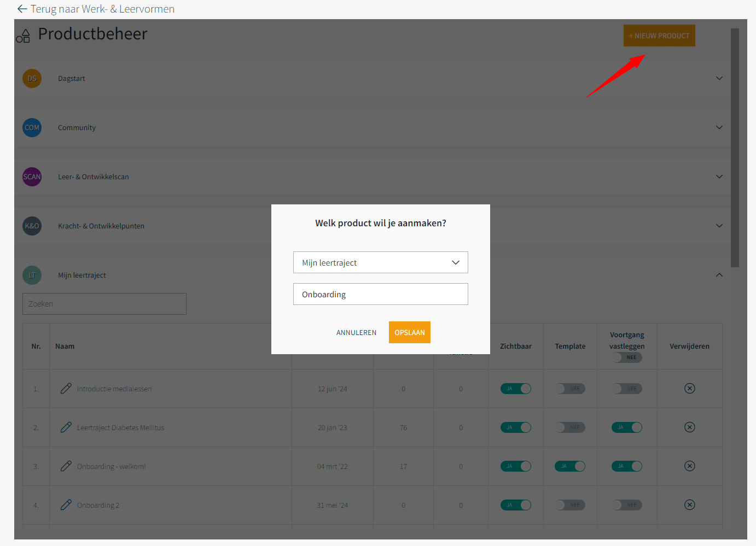Click the back arrow to Werk- & Leervormen

[22, 9]
